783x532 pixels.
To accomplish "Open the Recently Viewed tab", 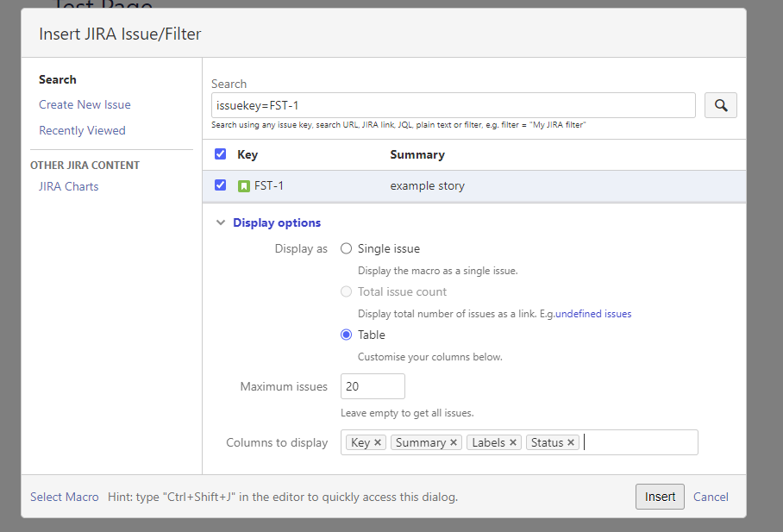I will pyautogui.click(x=83, y=130).
